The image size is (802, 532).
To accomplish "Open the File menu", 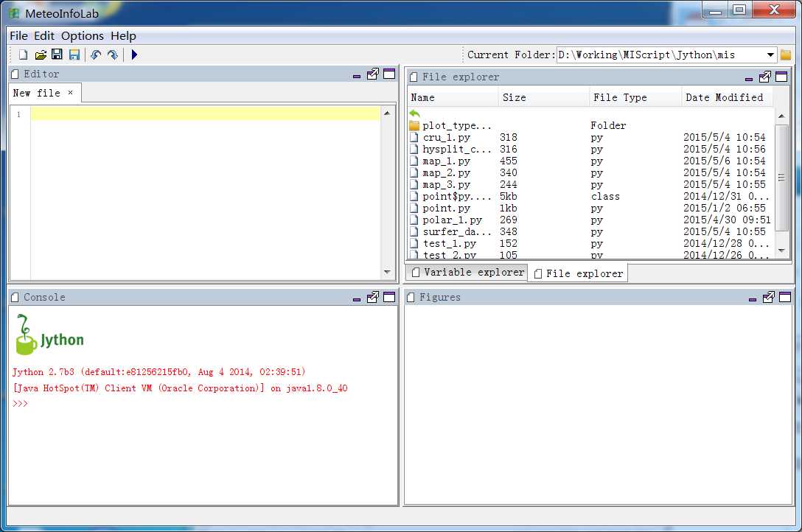I will [x=19, y=36].
